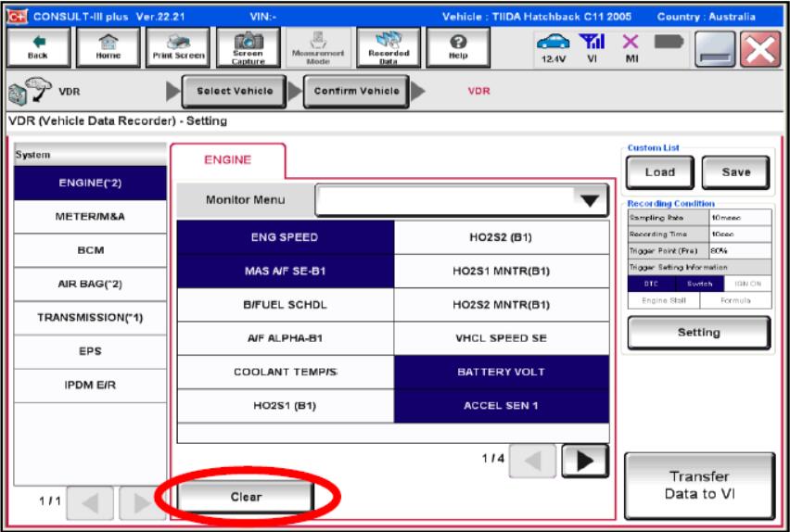Screen dimensions: 790x532
Task: Click the IGN ON trigger indicator
Action: click(x=747, y=285)
